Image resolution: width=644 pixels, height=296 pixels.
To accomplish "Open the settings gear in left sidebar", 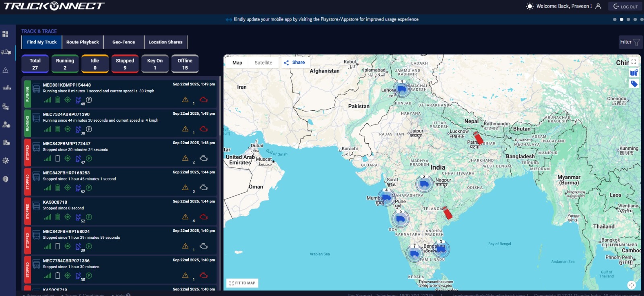I will (6, 161).
